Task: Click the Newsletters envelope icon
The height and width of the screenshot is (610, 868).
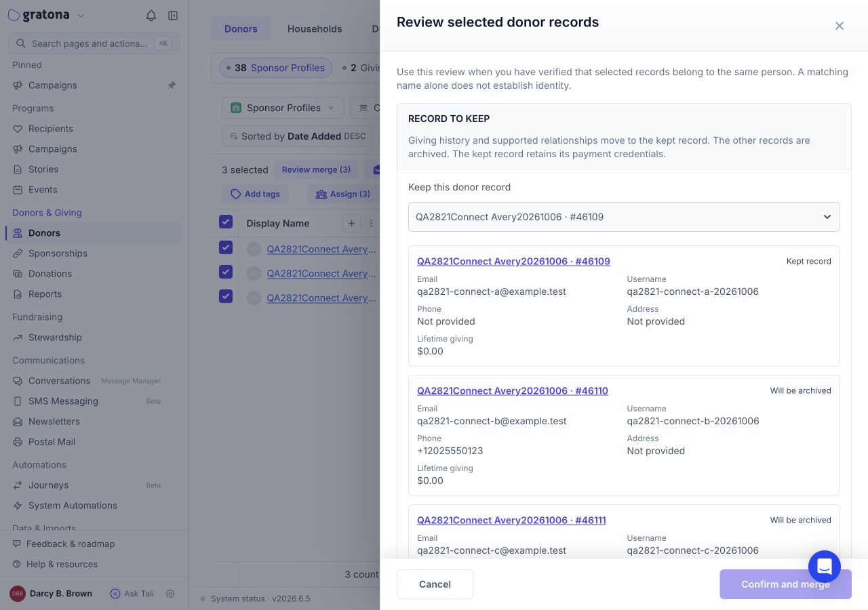Action: 18,422
